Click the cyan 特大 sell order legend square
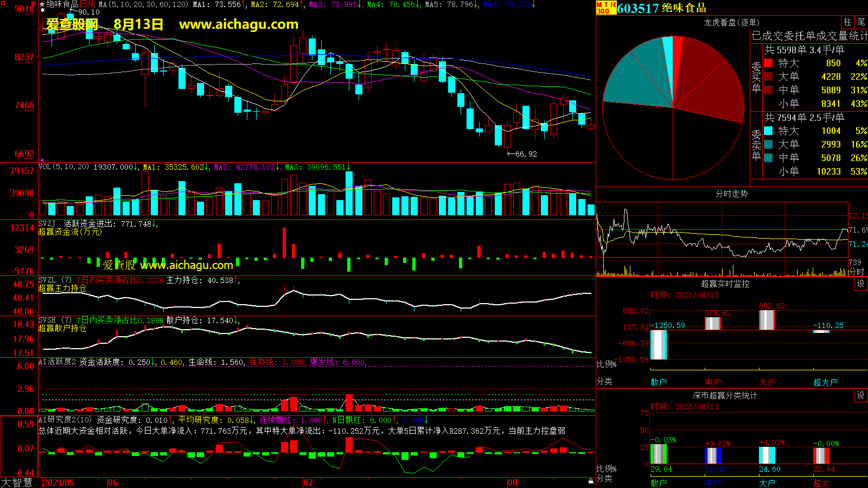This screenshot has width=868, height=488. click(x=768, y=131)
